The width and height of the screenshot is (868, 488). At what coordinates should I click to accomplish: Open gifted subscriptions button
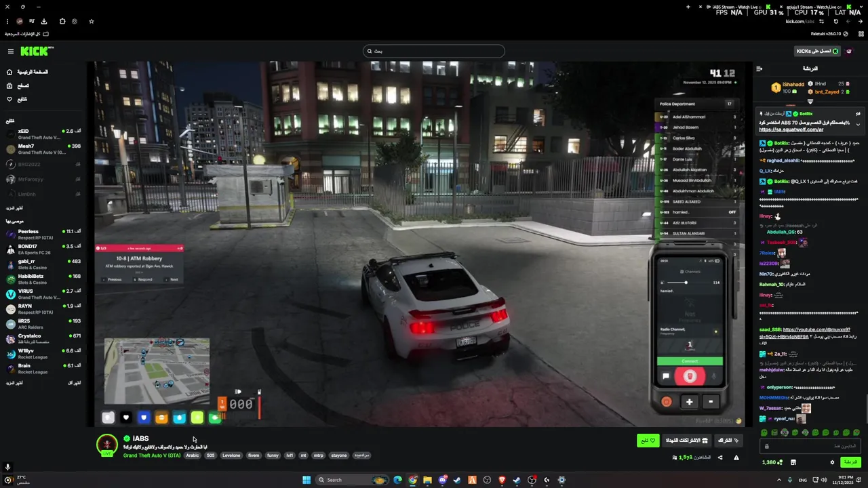(x=686, y=441)
